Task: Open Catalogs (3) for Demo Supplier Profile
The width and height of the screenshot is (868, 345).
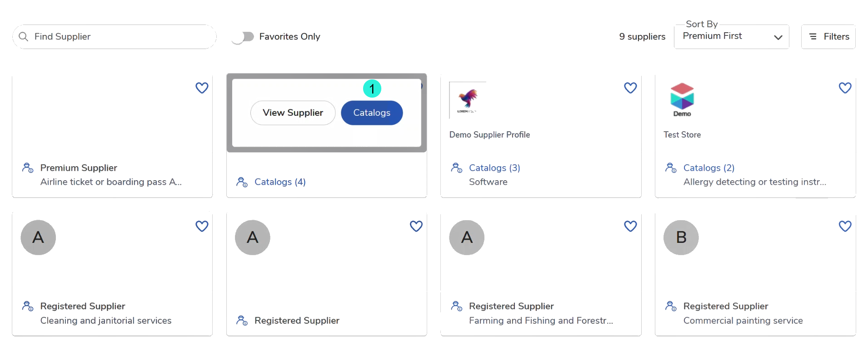Action: click(494, 168)
